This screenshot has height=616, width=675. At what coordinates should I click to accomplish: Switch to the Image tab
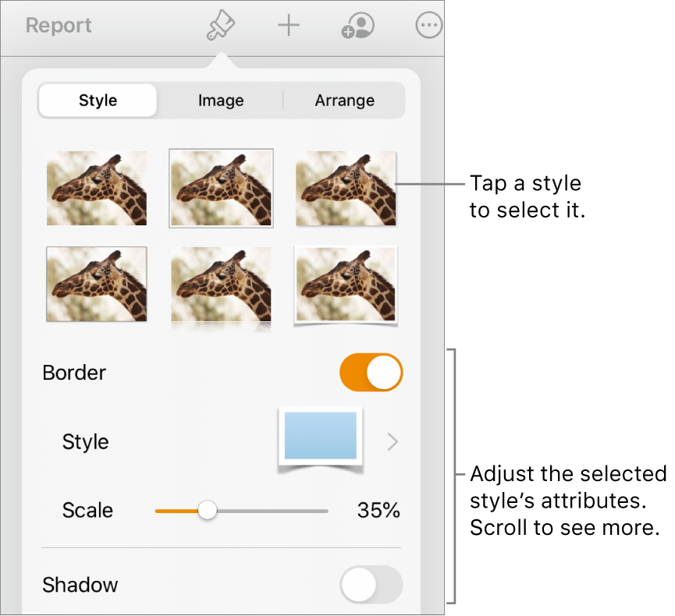tap(221, 101)
